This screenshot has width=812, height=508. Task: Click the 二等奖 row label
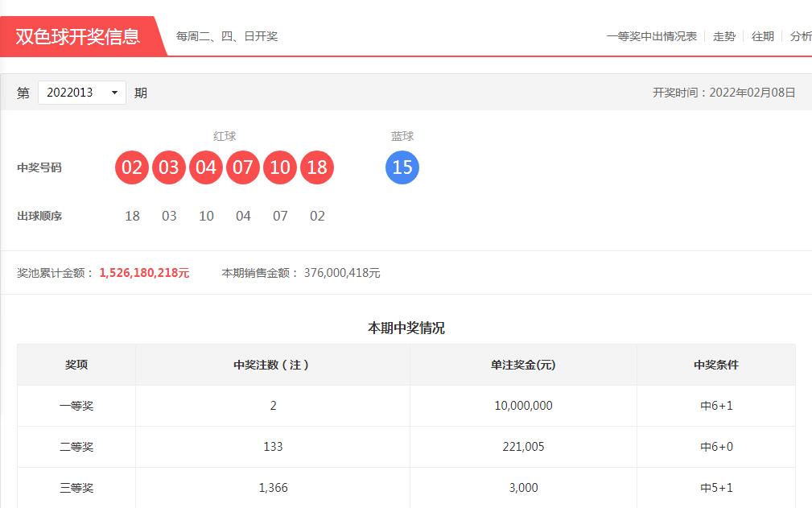76,446
